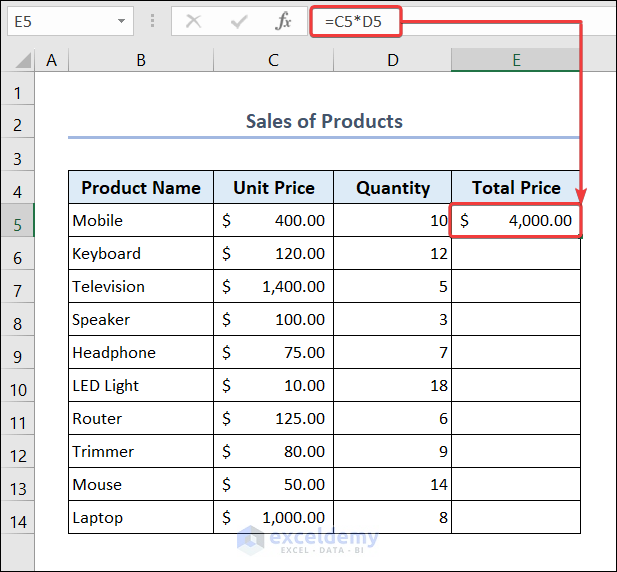Click the Enter checkmark formula icon

tap(238, 21)
